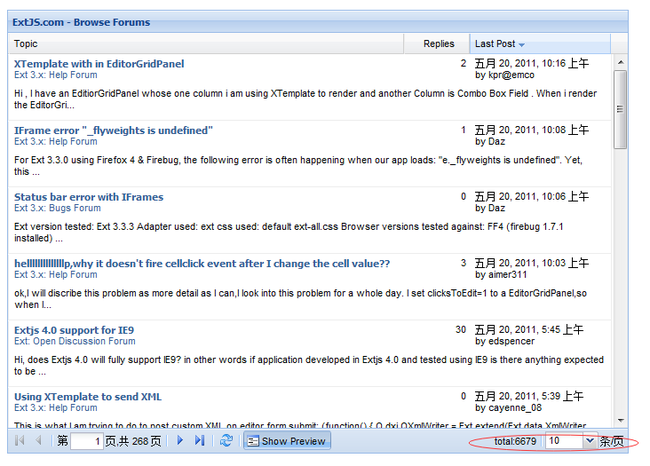
Task: Click scrollbar down arrow
Action: coord(620,420)
